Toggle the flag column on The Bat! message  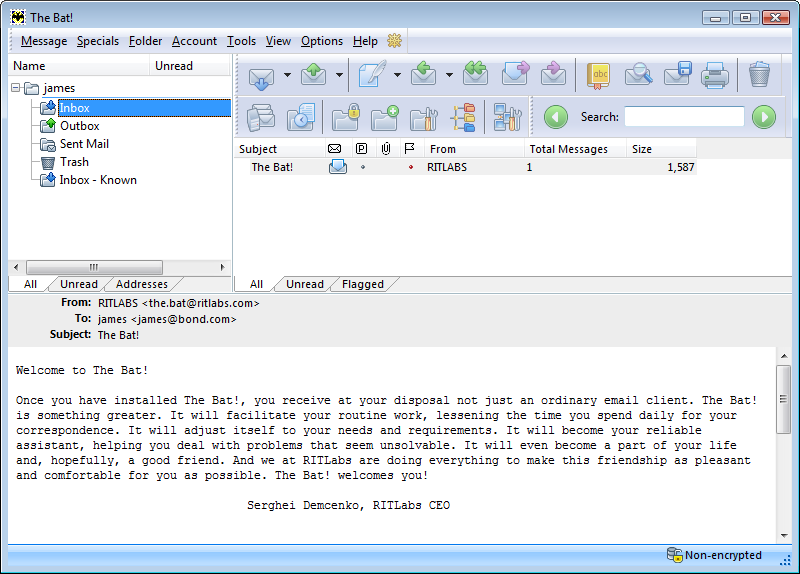[410, 167]
